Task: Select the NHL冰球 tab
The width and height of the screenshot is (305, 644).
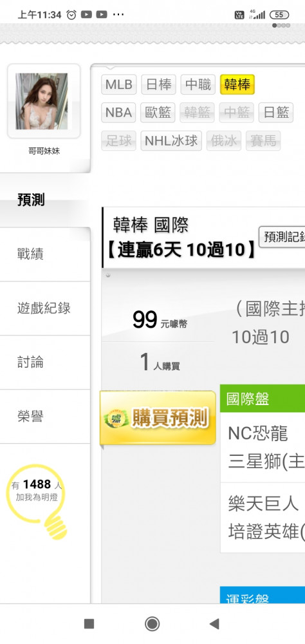Action: click(x=171, y=141)
